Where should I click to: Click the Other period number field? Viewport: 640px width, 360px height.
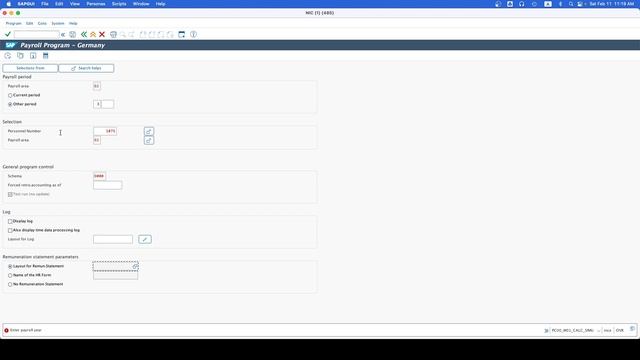(x=97, y=104)
